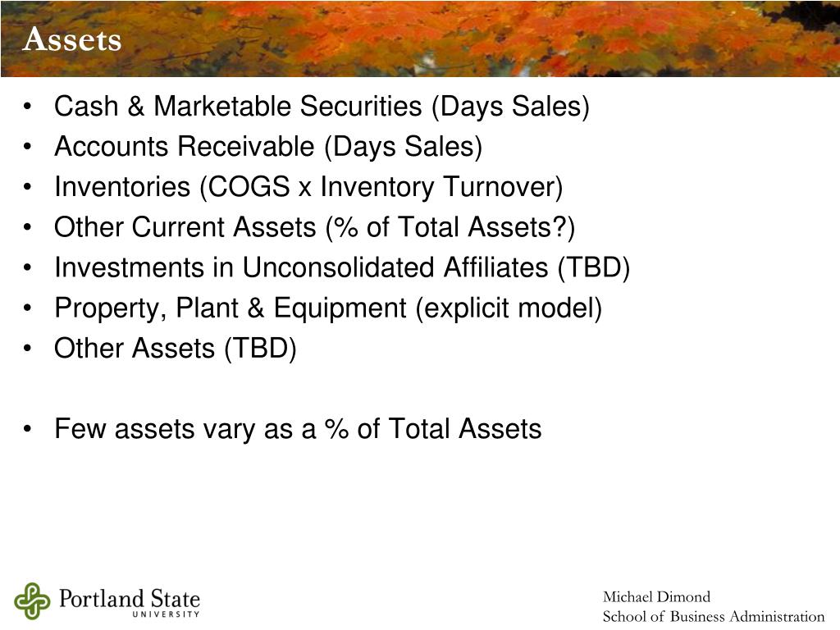This screenshot has height=630, width=840.
Task: Select the Other Current Assets bullet
Action: 314,227
